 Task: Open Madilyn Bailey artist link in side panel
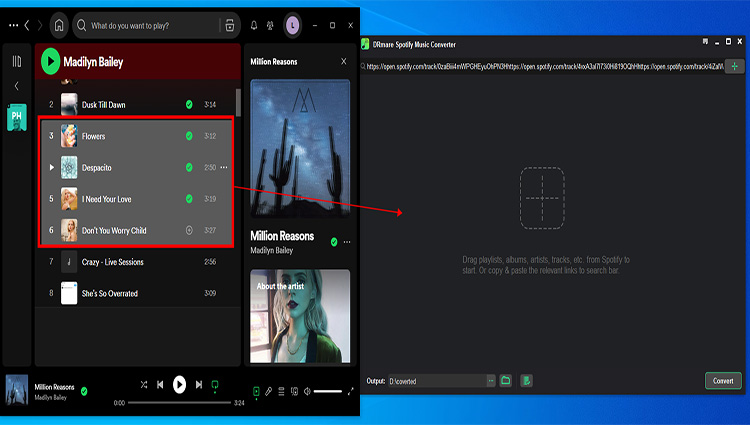pos(272,251)
